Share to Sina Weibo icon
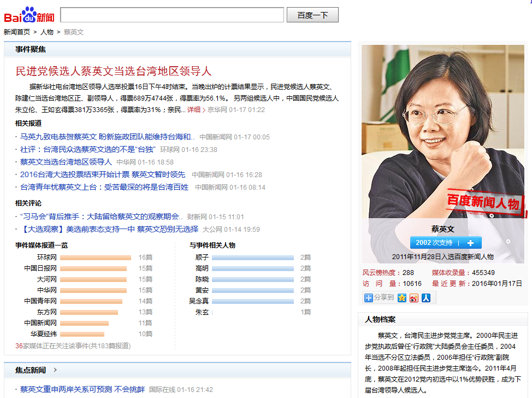 tap(414, 298)
